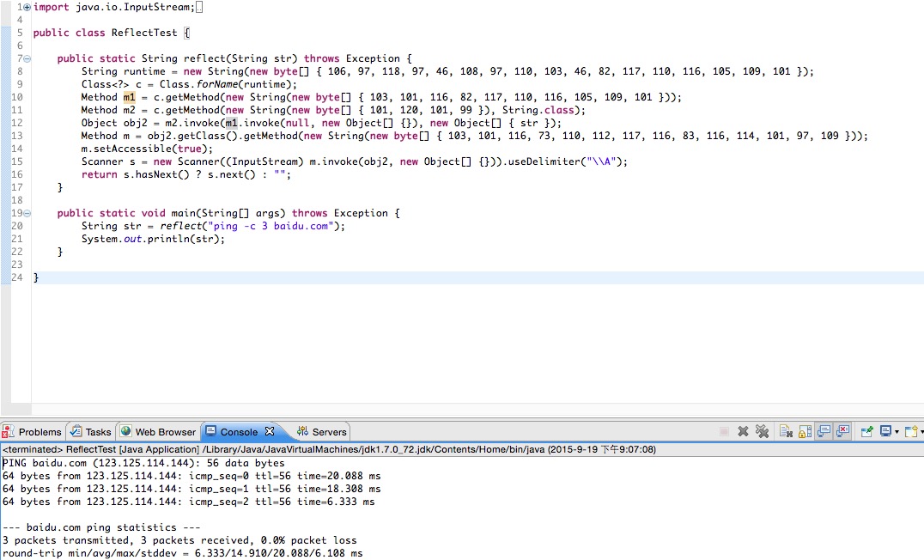This screenshot has width=924, height=560.
Task: Click "useDelimiter" on line 15
Action: tap(544, 162)
